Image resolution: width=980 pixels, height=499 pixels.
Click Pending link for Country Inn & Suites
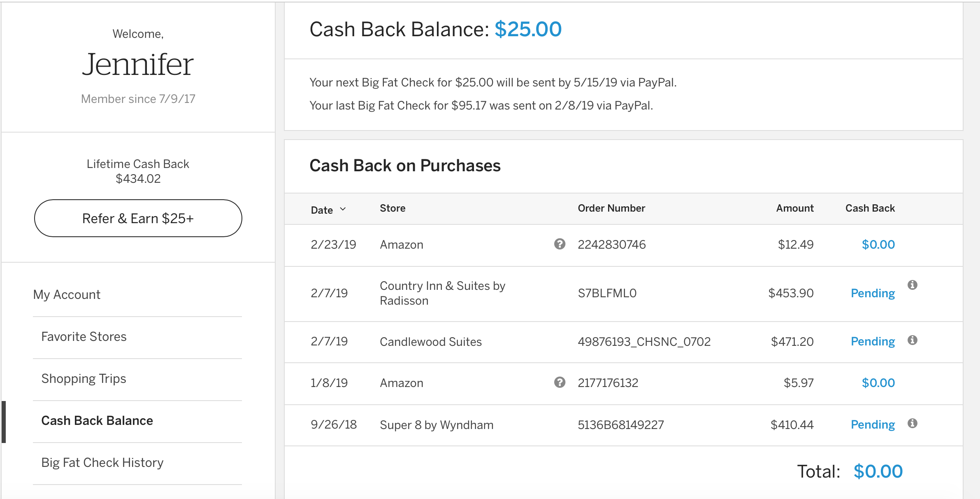click(873, 293)
